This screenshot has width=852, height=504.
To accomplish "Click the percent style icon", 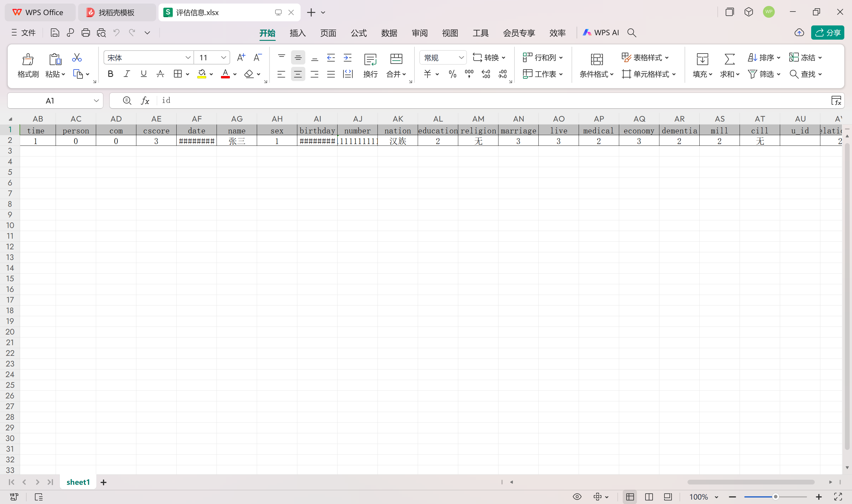I will click(x=452, y=74).
